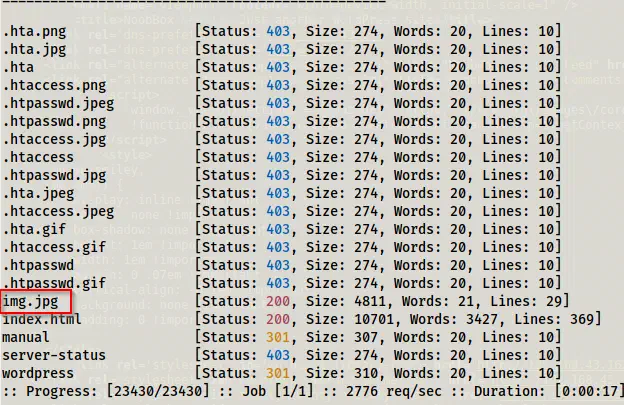Select the index.html filename

[x=42, y=319]
